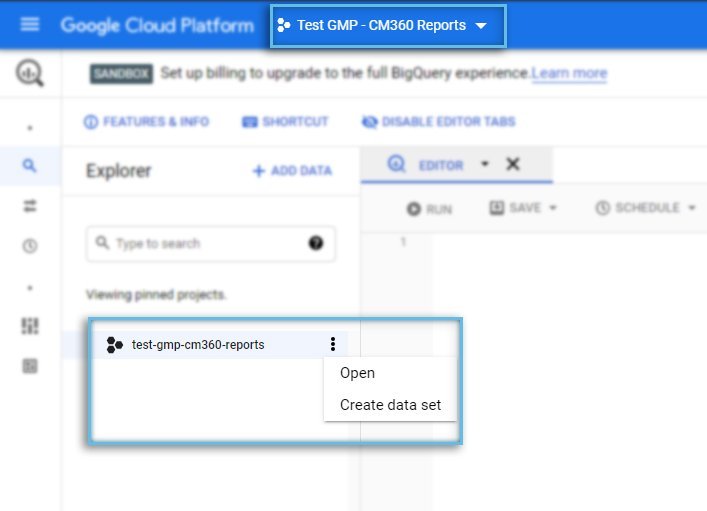This screenshot has height=511, width=707.
Task: Click the Viewing pinned projects text
Action: (x=156, y=295)
